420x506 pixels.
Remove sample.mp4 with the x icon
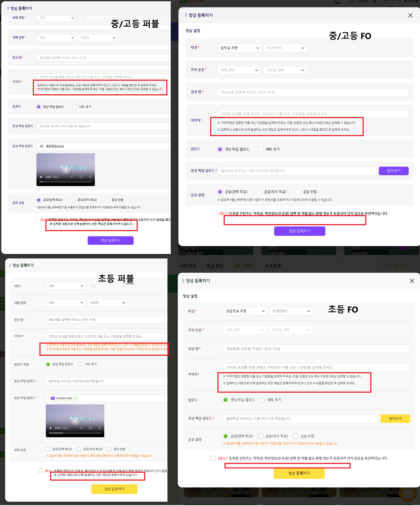75,398
